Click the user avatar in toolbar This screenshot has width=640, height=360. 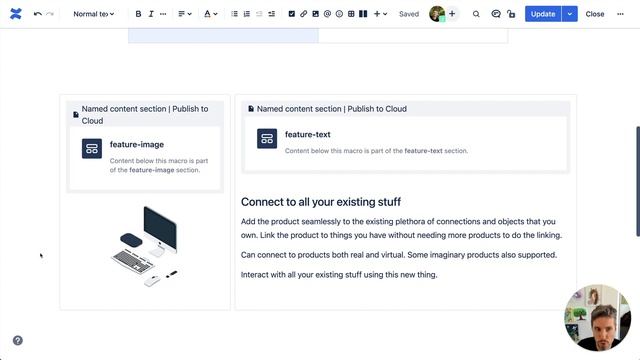point(437,14)
